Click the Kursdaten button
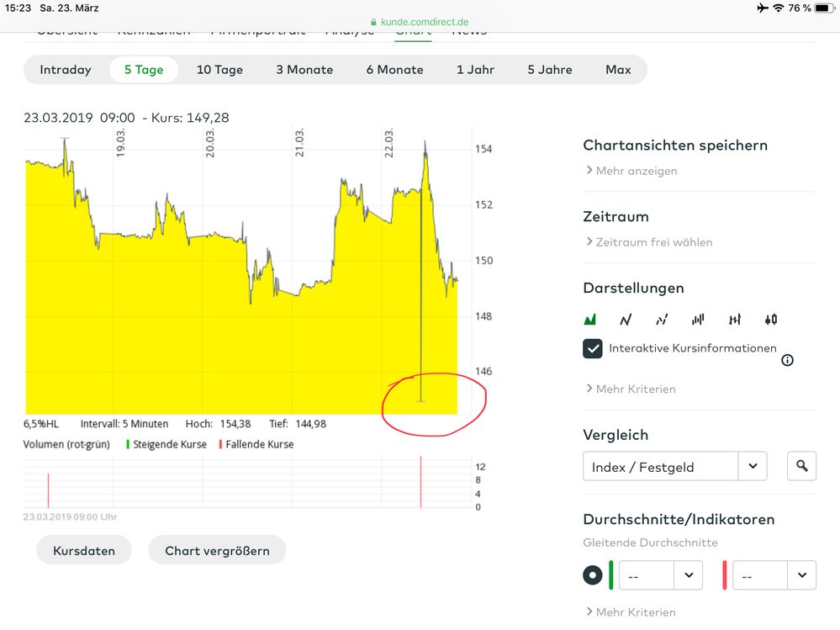840x630 pixels. coord(84,550)
